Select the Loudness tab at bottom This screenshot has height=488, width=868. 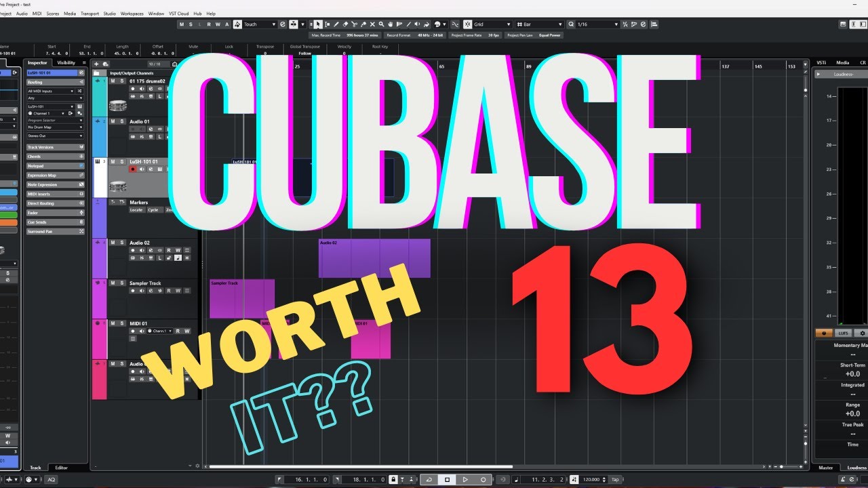pos(856,468)
